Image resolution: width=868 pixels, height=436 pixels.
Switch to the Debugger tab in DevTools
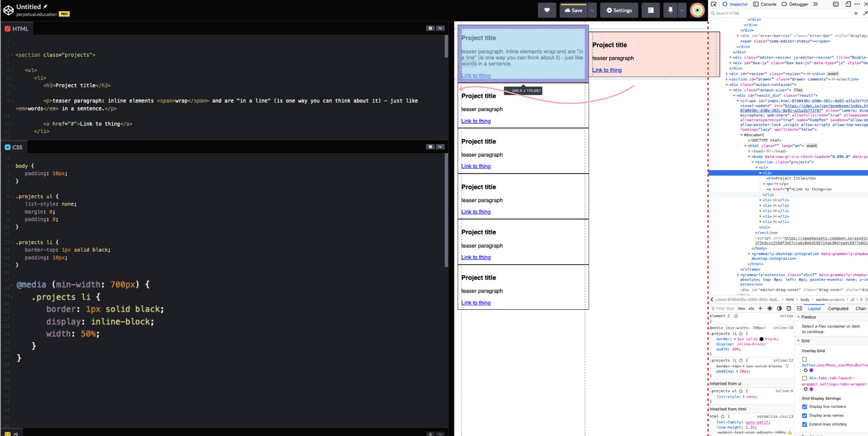tap(795, 4)
